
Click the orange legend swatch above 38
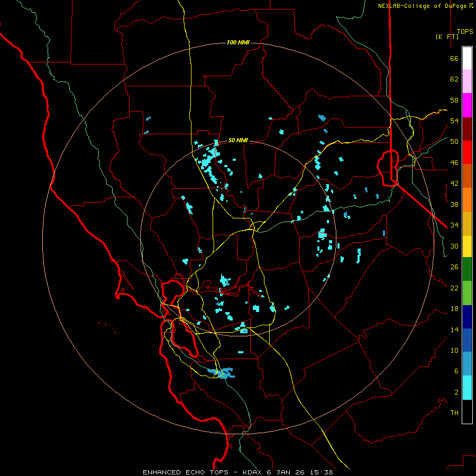[467, 200]
